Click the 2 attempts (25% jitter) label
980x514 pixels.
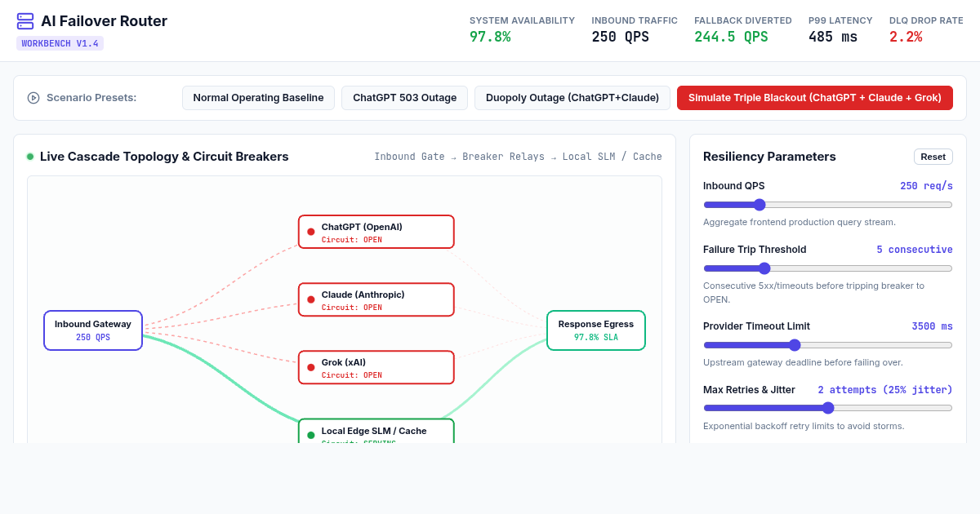(x=885, y=390)
